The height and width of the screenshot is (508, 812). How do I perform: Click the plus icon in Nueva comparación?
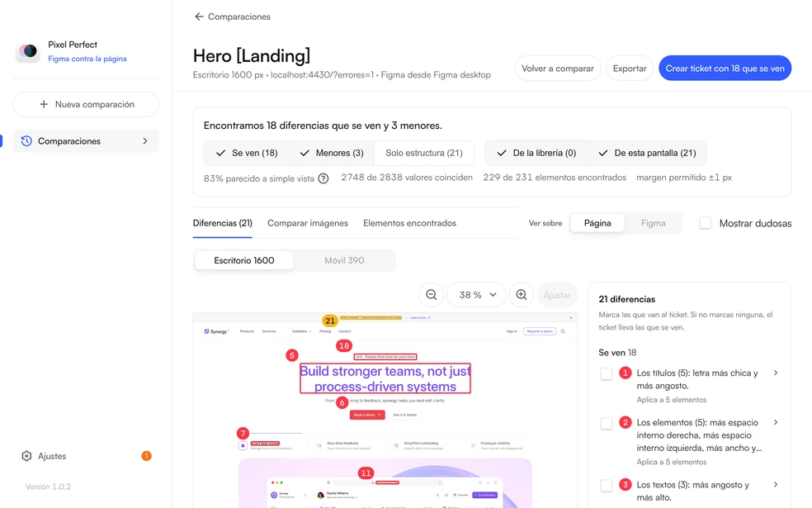pyautogui.click(x=44, y=104)
